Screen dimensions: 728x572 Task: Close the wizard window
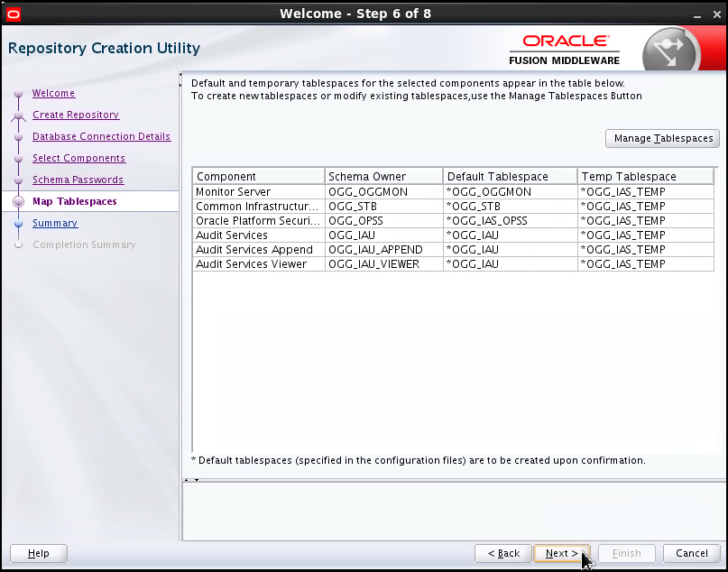tap(717, 14)
